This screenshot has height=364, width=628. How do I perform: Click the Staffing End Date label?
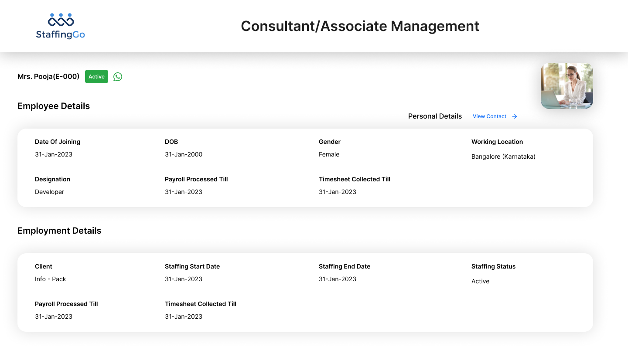(x=345, y=266)
